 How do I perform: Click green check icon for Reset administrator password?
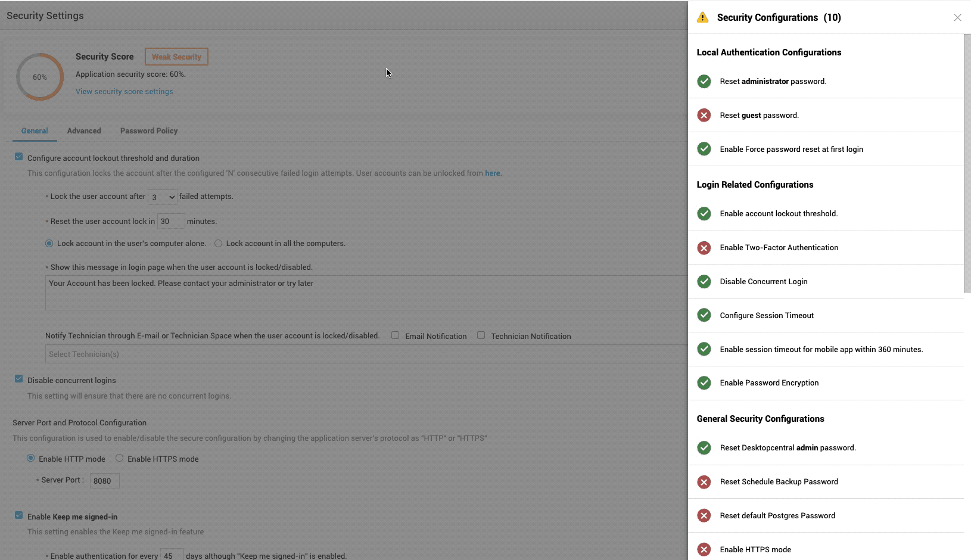704,82
